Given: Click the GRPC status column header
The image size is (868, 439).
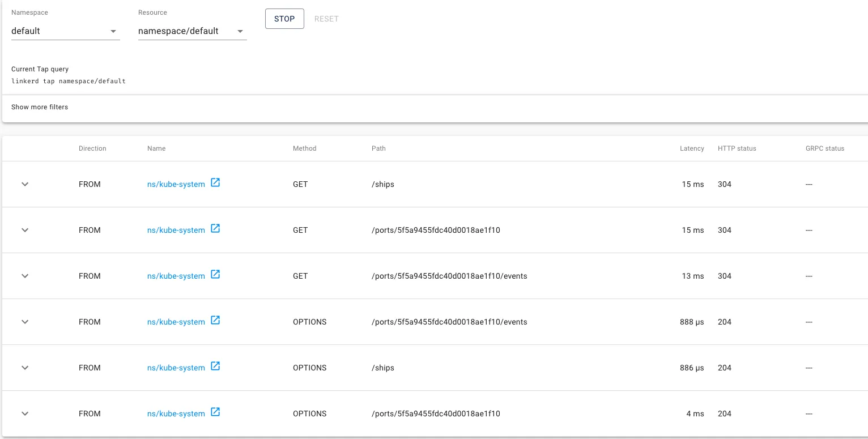Looking at the screenshot, I should coord(825,148).
